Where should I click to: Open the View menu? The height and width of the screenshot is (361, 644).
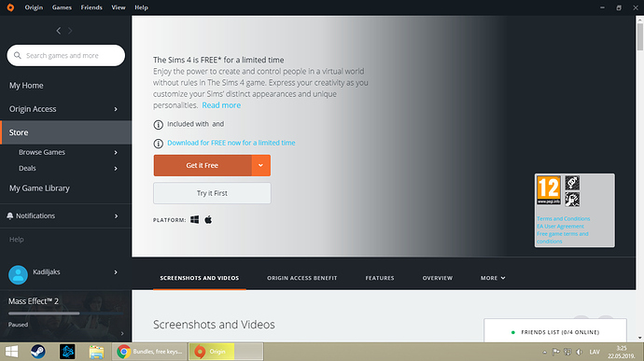(x=119, y=7)
